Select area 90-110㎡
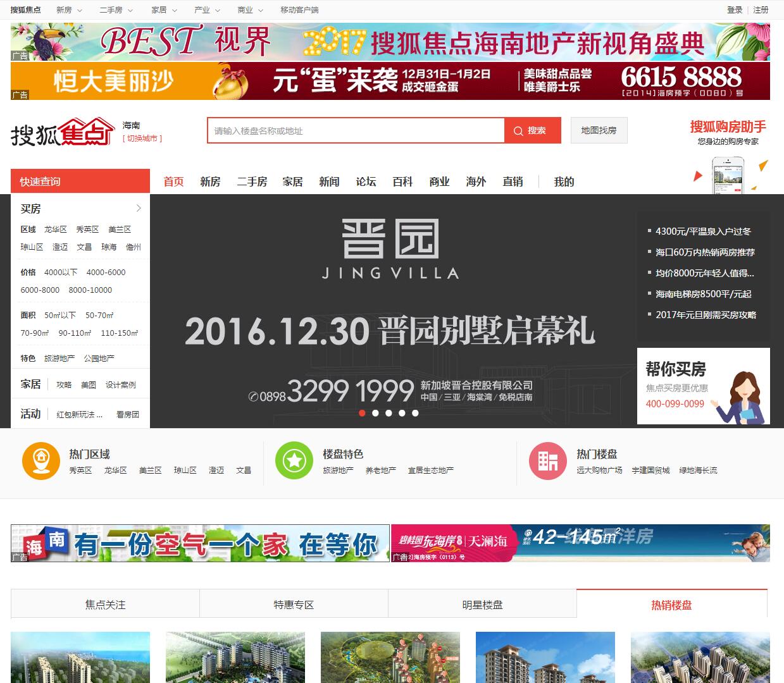 tap(75, 333)
